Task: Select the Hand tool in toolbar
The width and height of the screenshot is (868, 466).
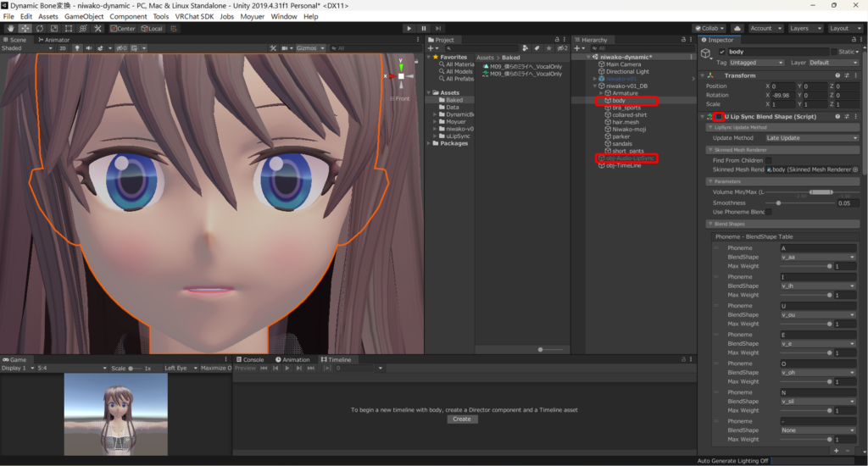Action: [10, 28]
